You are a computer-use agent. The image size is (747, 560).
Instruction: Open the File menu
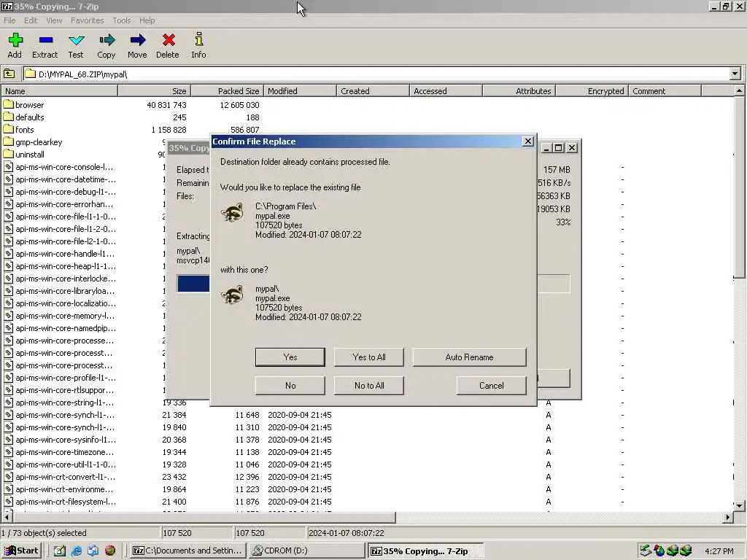click(x=9, y=20)
